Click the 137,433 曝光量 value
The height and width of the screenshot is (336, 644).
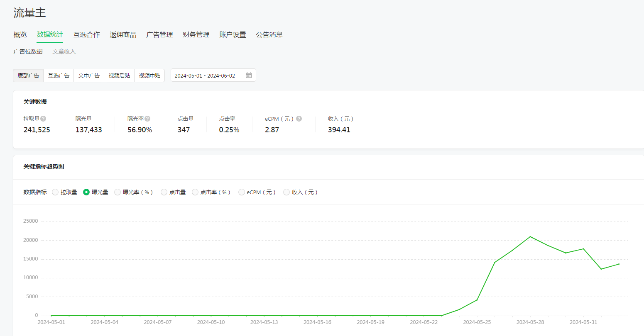coord(88,130)
